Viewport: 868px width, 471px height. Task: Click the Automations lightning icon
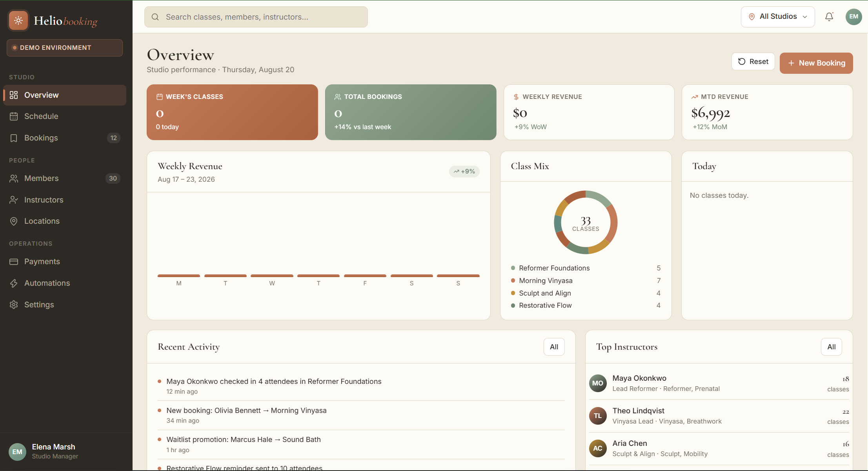coord(14,283)
